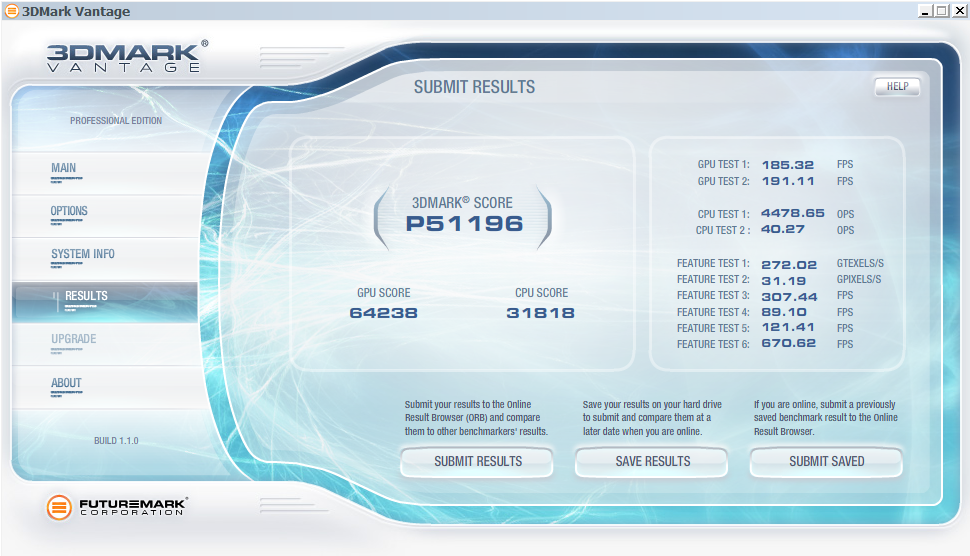Image resolution: width=970 pixels, height=556 pixels.
Task: Click Feature Test 5 value 121.41
Action: click(x=788, y=327)
